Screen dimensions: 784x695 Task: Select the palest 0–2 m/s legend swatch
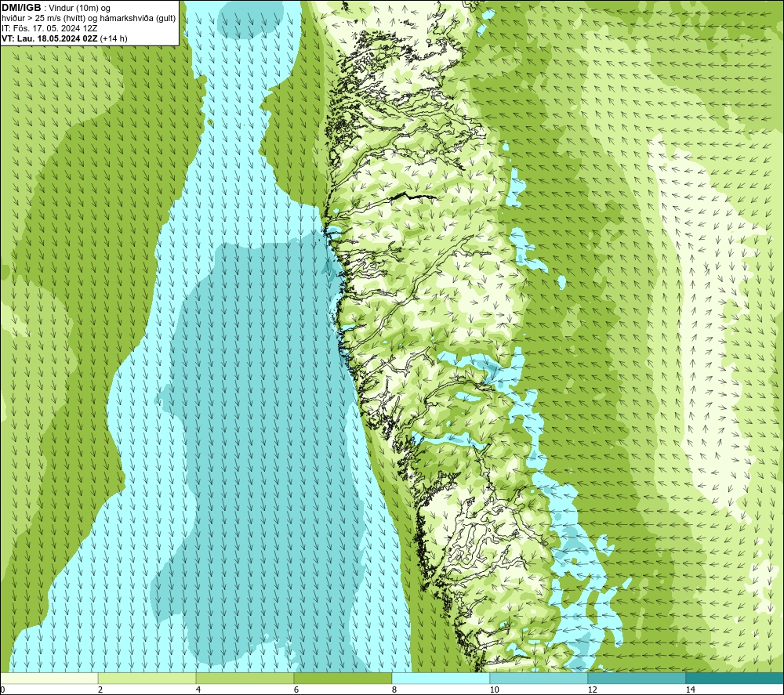click(x=49, y=678)
